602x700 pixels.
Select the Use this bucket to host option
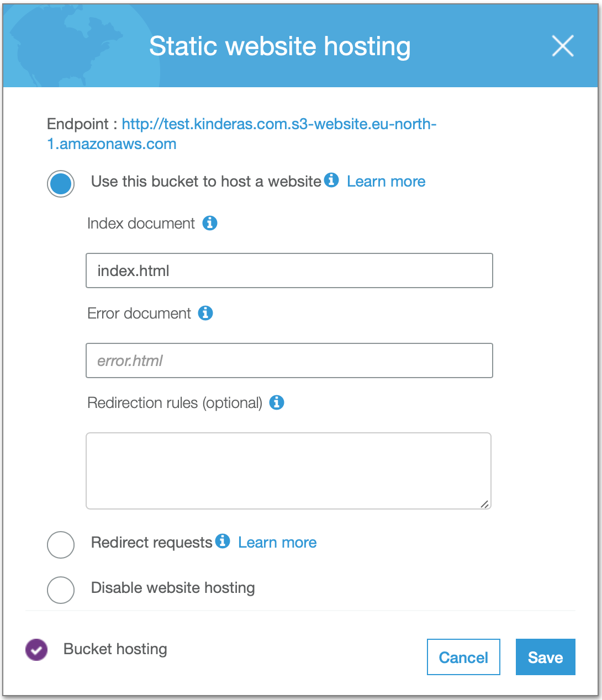[61, 183]
